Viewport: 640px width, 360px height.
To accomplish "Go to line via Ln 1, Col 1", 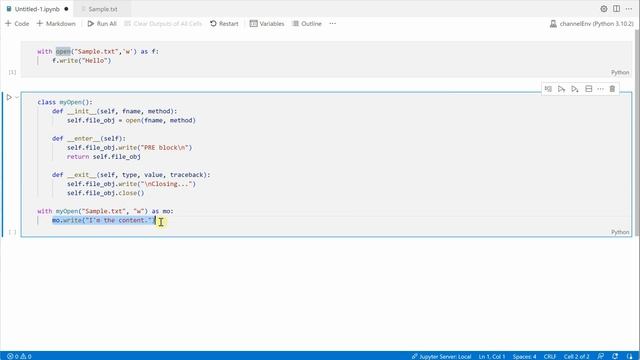I will coord(492,356).
